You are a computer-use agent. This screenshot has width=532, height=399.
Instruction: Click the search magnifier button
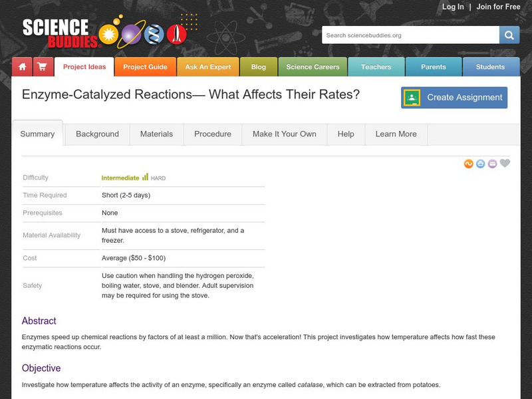pyautogui.click(x=509, y=35)
